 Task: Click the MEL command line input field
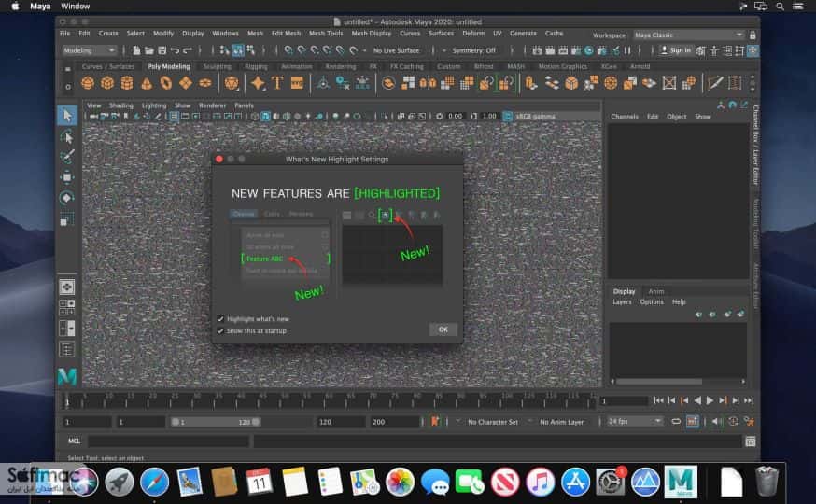click(x=169, y=441)
